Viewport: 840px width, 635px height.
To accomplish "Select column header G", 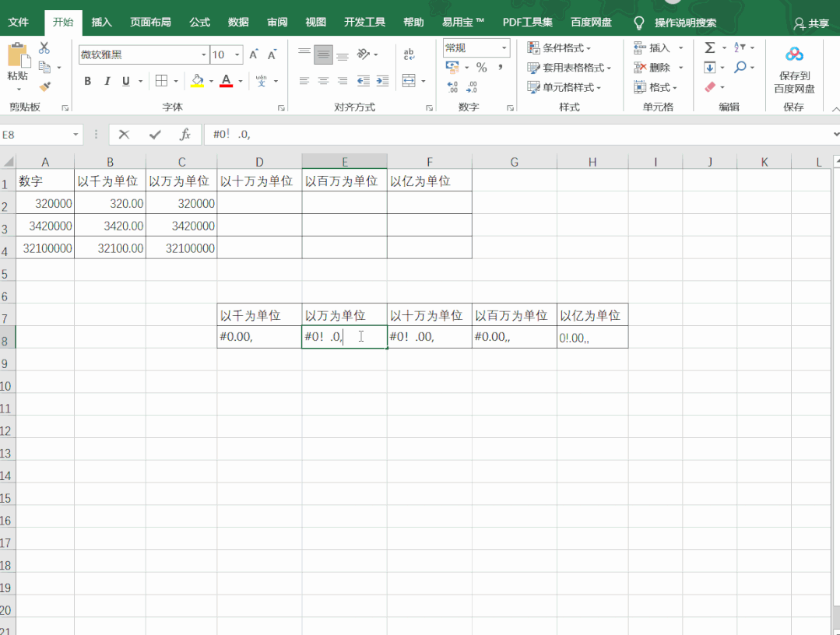I will [x=515, y=162].
